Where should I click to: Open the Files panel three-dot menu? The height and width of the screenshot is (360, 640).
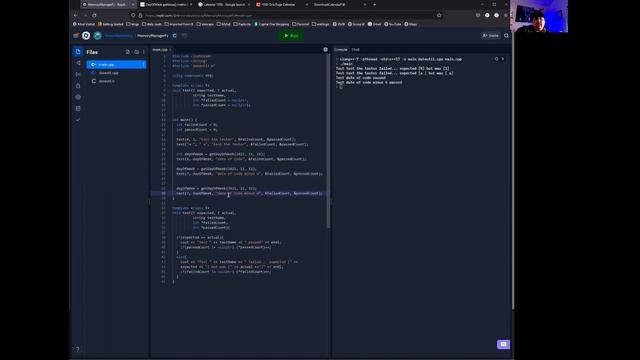143,52
